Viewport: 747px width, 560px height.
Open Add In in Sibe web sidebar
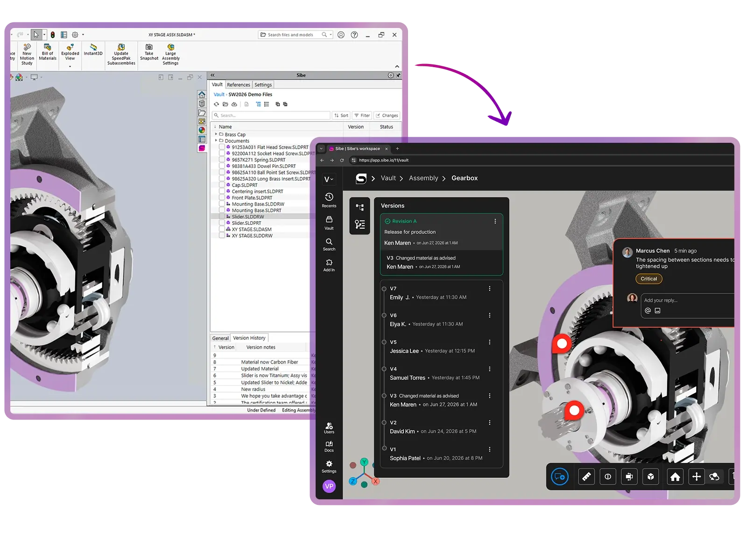pyautogui.click(x=329, y=265)
